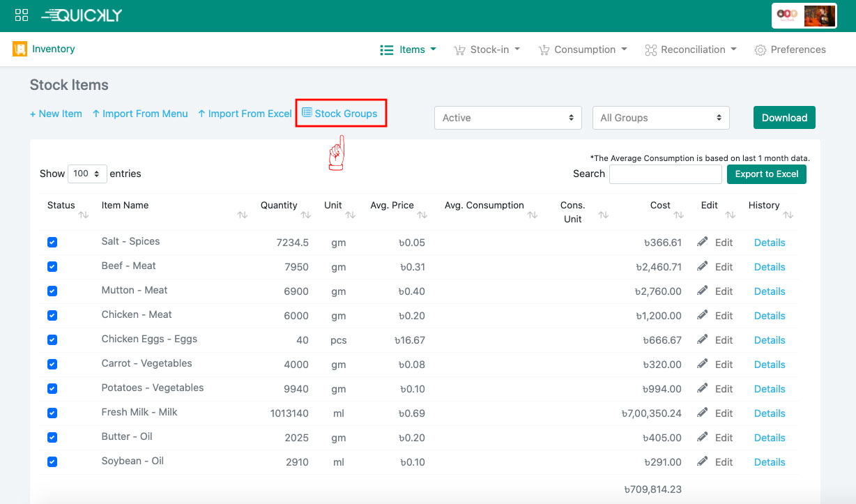
Task: Click the orange Inventory module icon
Action: [20, 49]
